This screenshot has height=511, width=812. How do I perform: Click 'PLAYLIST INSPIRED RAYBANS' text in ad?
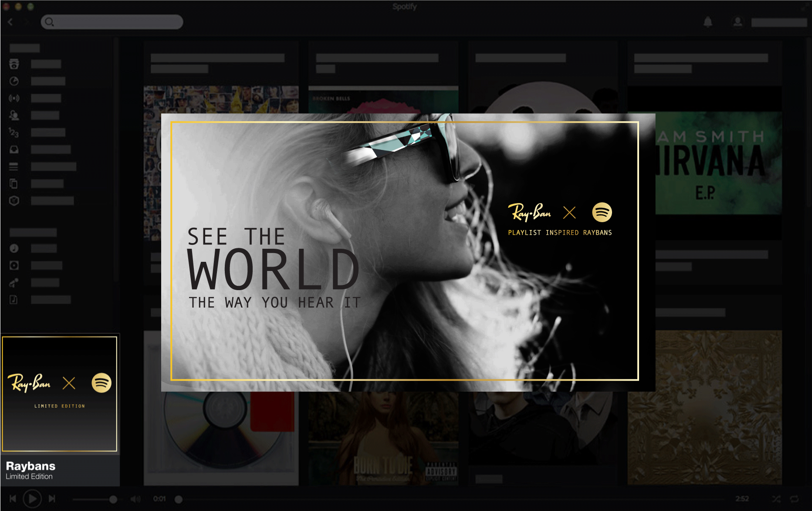click(560, 233)
